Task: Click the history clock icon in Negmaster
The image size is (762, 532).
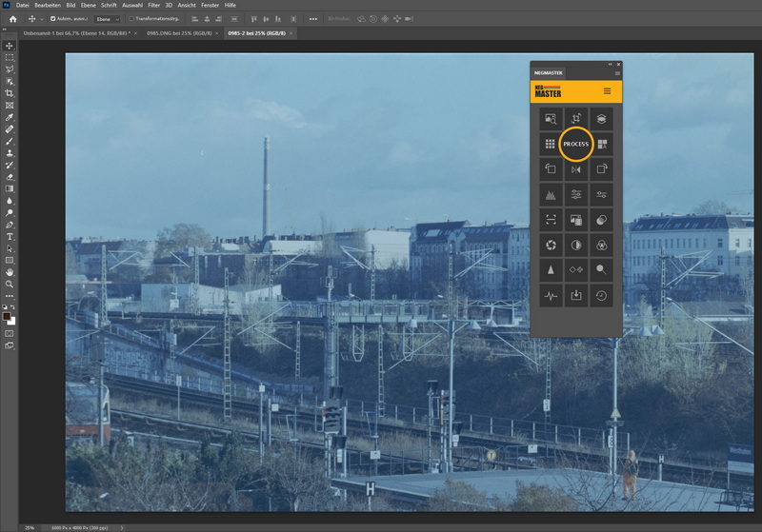Action: (602, 296)
